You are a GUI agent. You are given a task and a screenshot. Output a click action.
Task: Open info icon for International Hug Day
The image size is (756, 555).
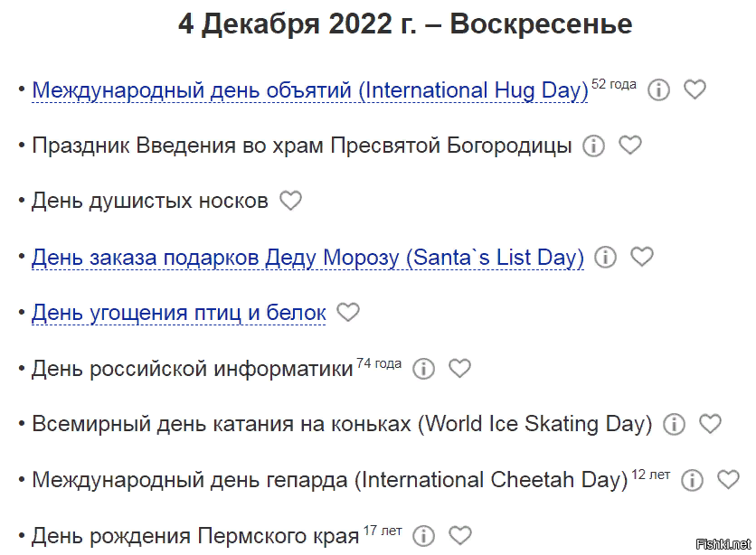[659, 89]
